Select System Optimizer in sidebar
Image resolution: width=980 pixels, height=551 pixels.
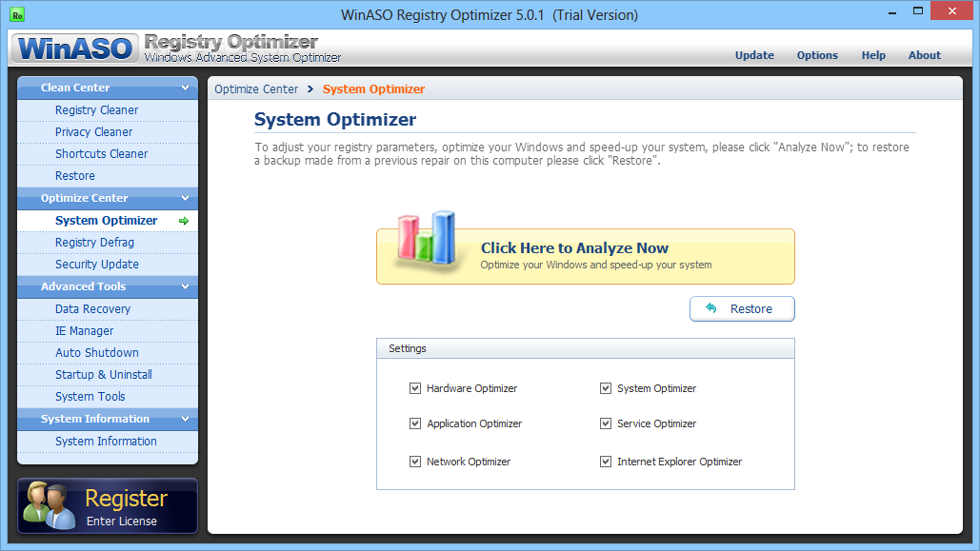(x=108, y=221)
